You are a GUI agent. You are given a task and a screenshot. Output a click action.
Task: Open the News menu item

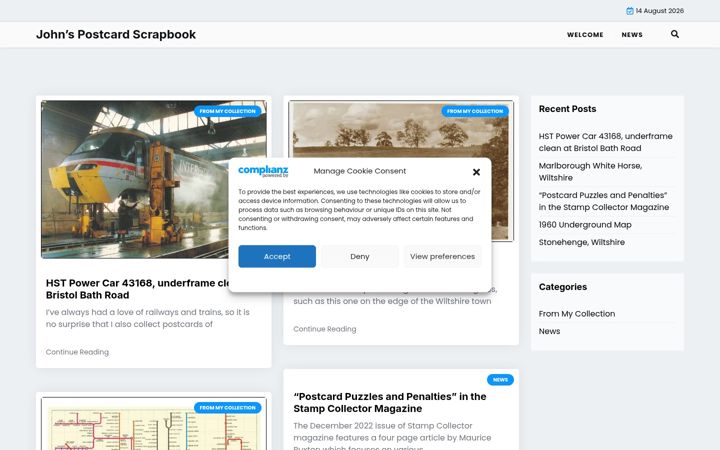(632, 34)
